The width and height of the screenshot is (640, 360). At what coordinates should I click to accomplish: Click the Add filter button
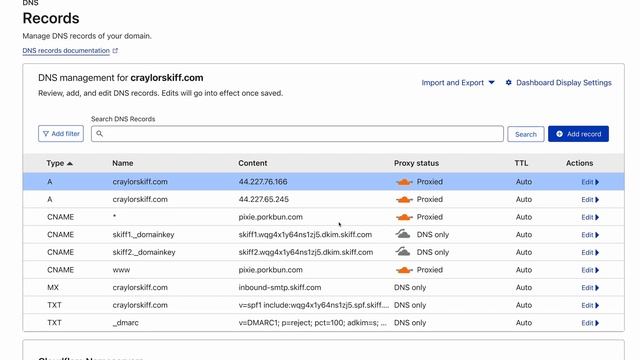click(61, 133)
